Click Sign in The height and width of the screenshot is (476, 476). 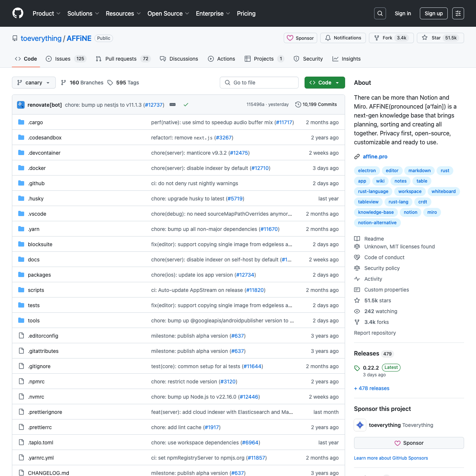[403, 13]
